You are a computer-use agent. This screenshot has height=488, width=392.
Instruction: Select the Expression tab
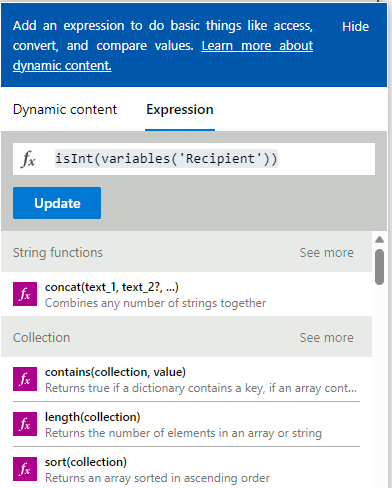[180, 110]
